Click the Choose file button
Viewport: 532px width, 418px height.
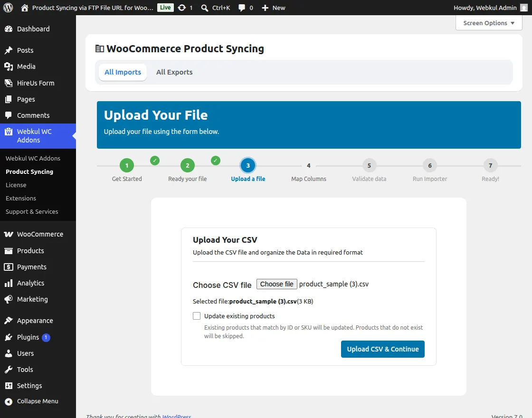(277, 284)
